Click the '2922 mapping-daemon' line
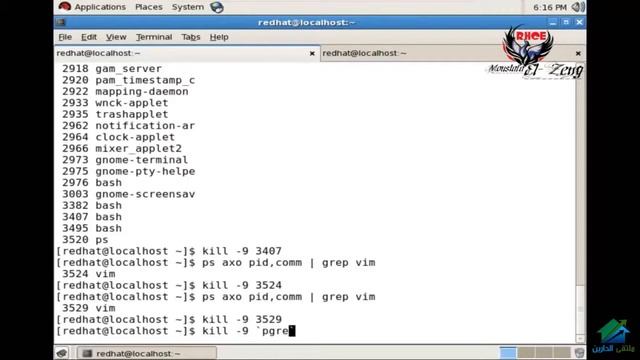The height and width of the screenshot is (360, 640). click(125, 91)
